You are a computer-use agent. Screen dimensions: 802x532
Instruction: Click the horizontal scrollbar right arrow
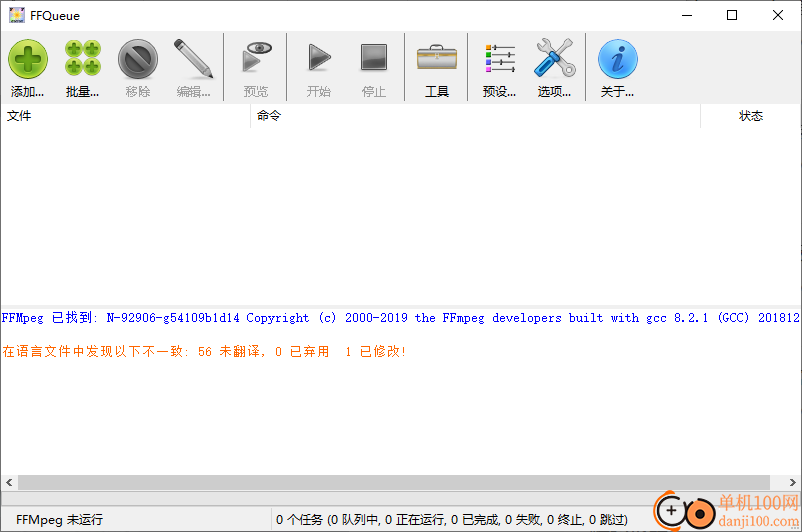pyautogui.click(x=792, y=482)
